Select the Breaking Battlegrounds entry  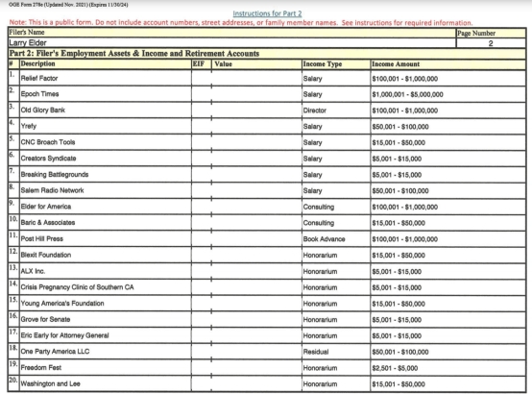[106, 174]
